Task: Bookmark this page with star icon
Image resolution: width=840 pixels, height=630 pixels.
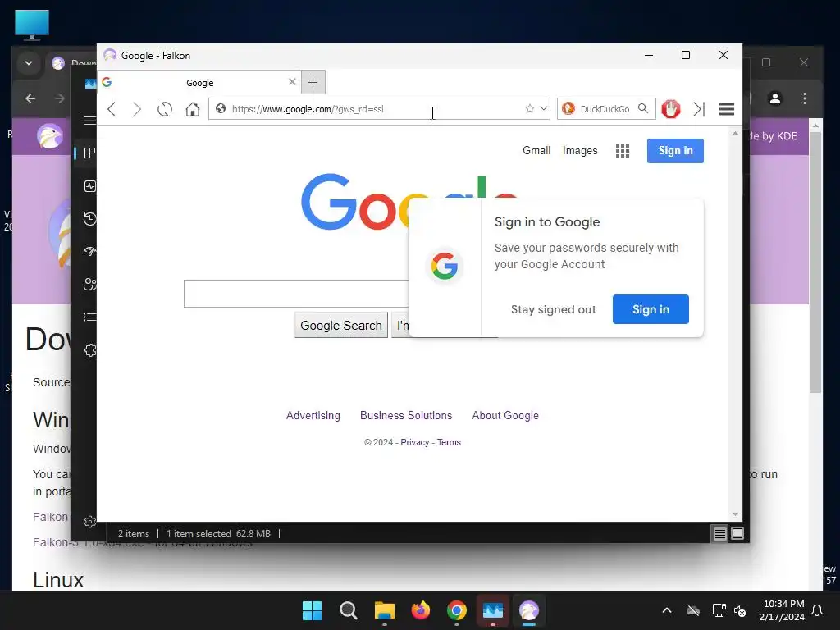Action: (529, 109)
